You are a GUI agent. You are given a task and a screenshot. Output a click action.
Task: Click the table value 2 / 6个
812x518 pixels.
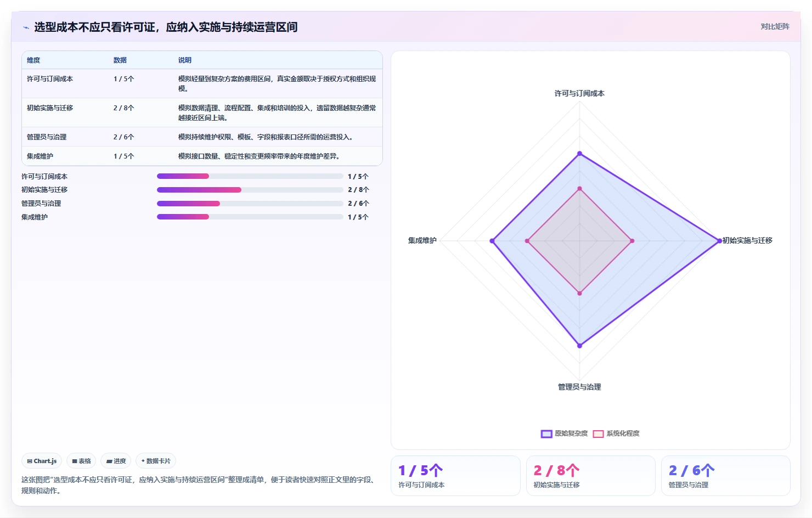coord(123,137)
